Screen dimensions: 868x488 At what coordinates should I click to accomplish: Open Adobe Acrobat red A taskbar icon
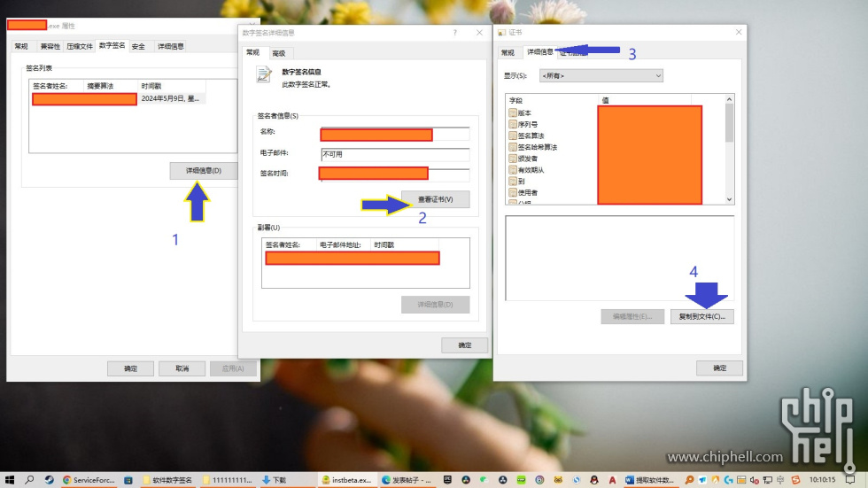612,480
